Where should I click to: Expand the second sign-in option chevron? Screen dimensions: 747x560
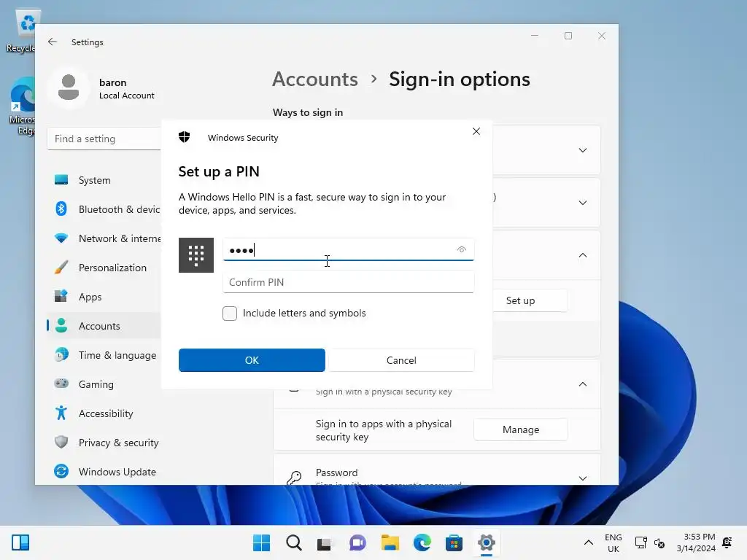(582, 203)
